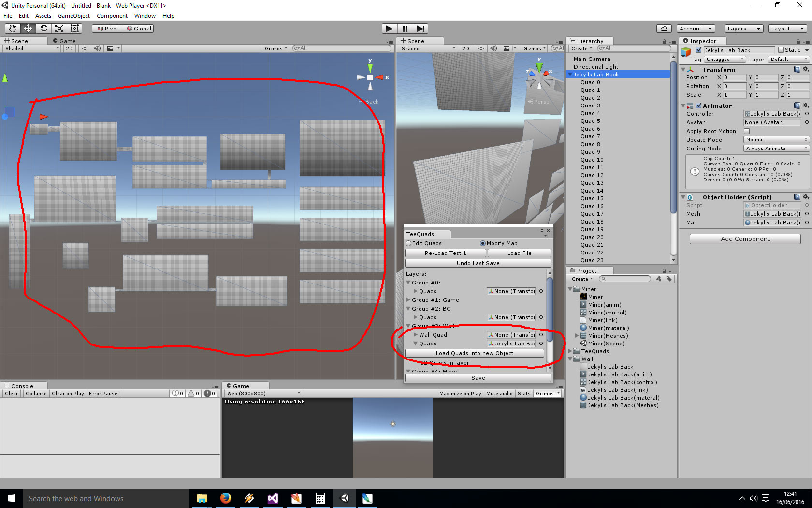The width and height of the screenshot is (812, 508).
Task: Open the Cloud services icon
Action: pos(664,29)
